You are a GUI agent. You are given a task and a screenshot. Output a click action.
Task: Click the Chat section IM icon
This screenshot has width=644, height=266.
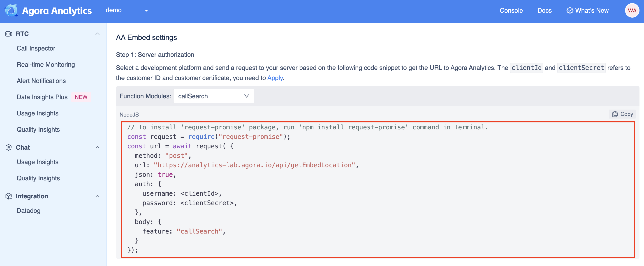9,147
